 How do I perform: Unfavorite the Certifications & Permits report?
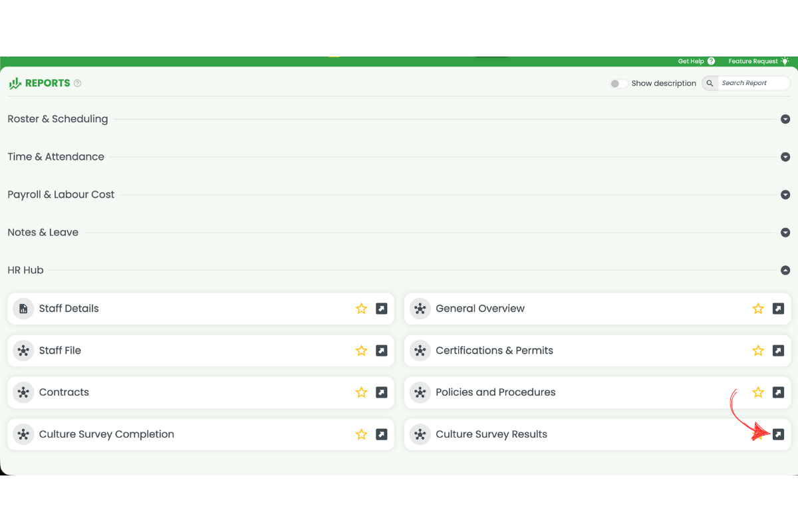coord(758,350)
